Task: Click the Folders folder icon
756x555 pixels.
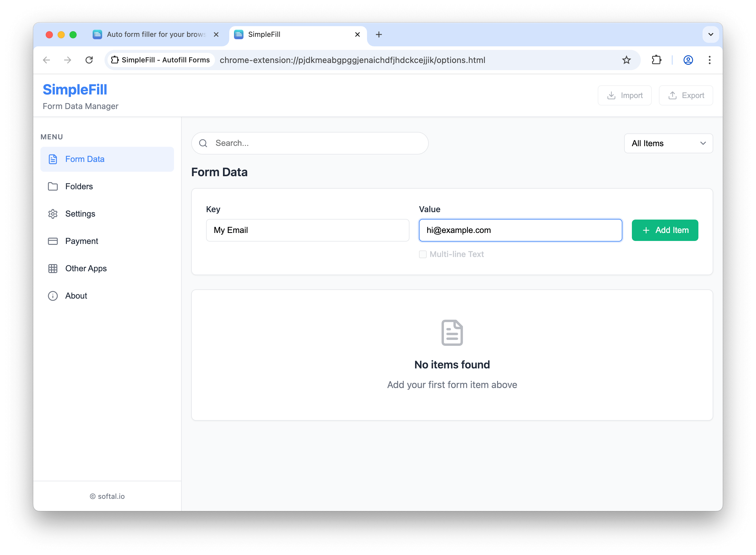Action: click(53, 187)
